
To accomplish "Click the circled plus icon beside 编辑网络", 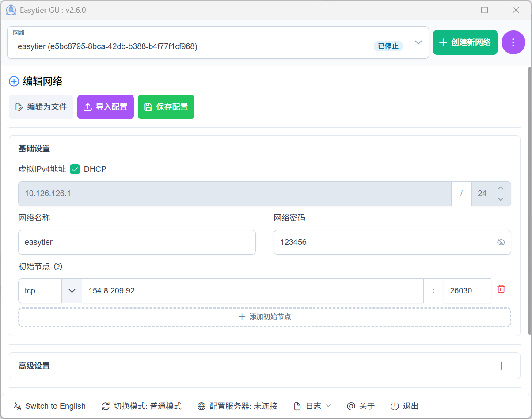I will click(14, 81).
